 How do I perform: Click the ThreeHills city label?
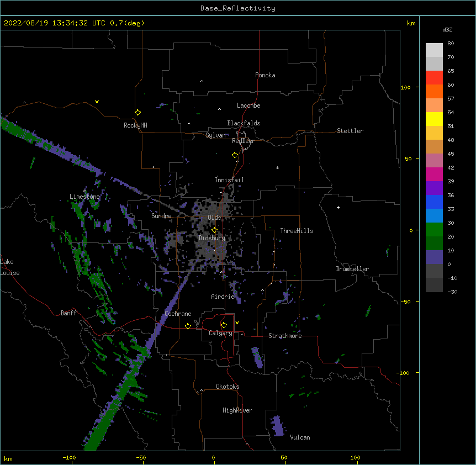click(297, 231)
